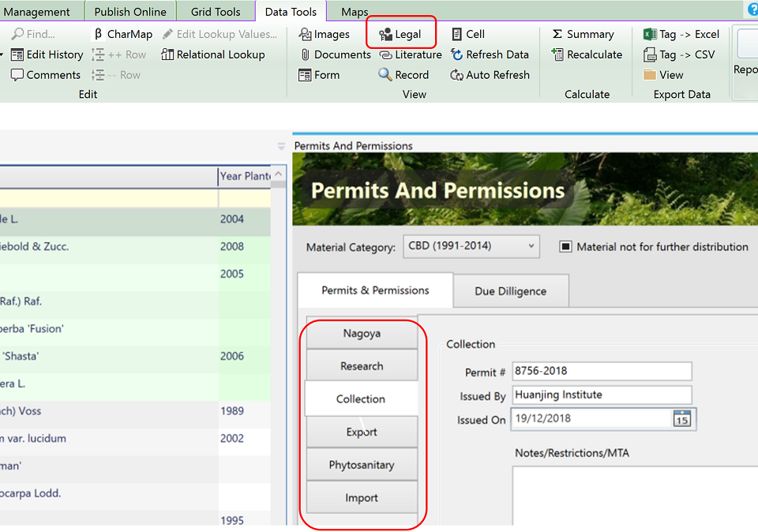758x532 pixels.
Task: Click the Export permit button
Action: (x=362, y=432)
